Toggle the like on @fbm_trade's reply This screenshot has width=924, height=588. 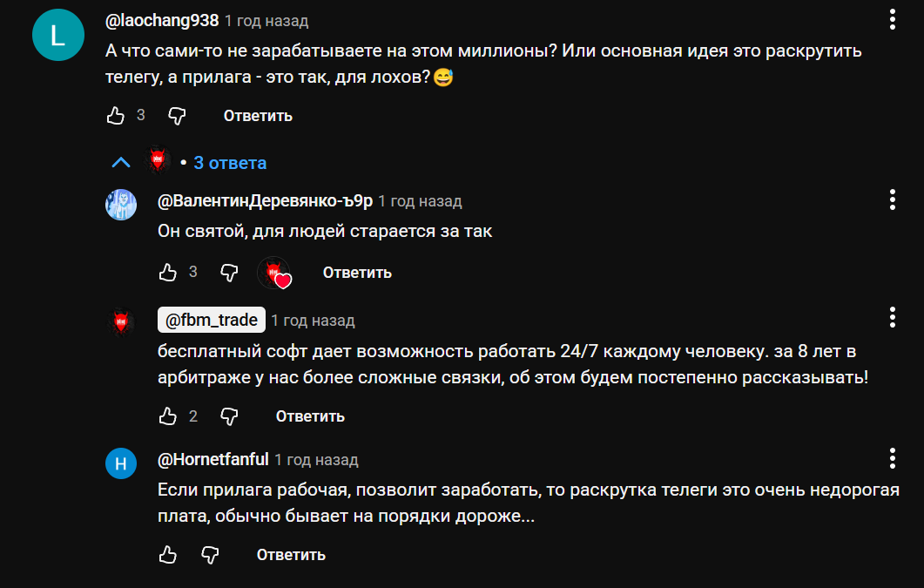(x=166, y=416)
